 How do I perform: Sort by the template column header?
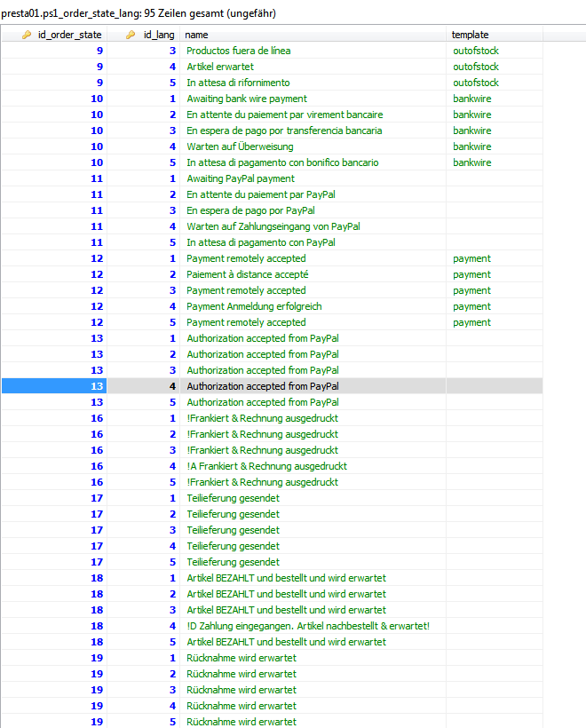click(495, 35)
